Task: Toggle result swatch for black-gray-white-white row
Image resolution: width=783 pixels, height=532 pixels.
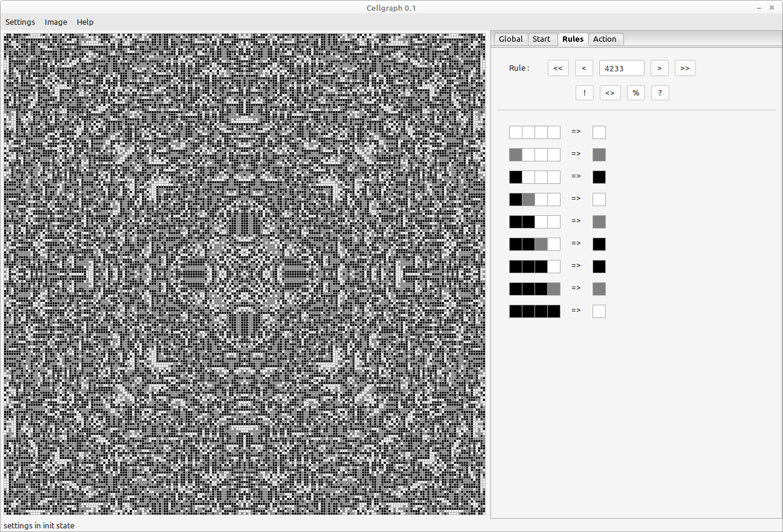Action: coord(599,199)
